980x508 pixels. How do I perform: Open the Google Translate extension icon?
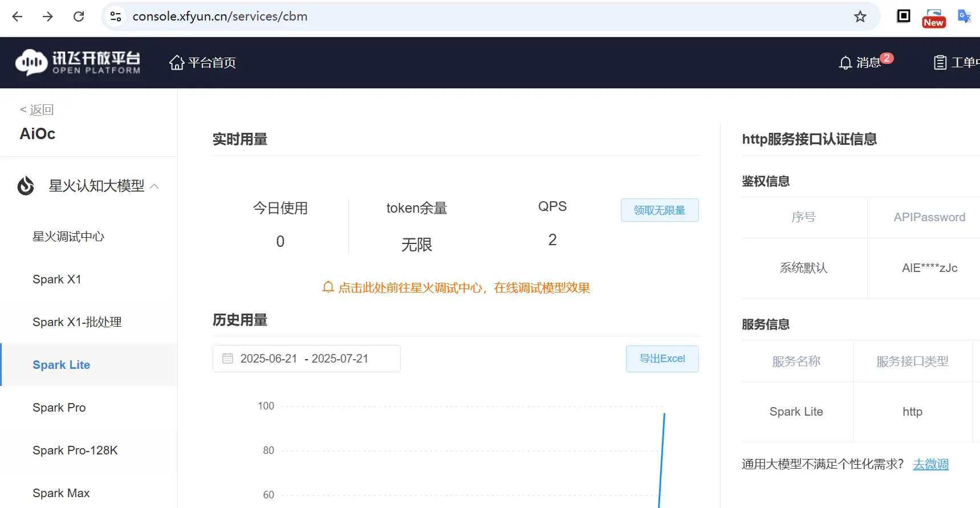(963, 17)
